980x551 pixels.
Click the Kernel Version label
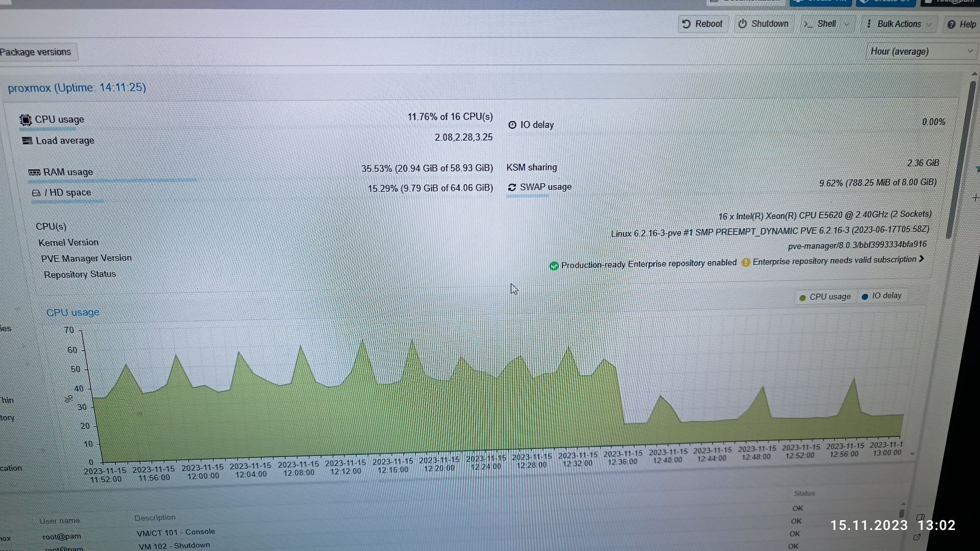68,243
